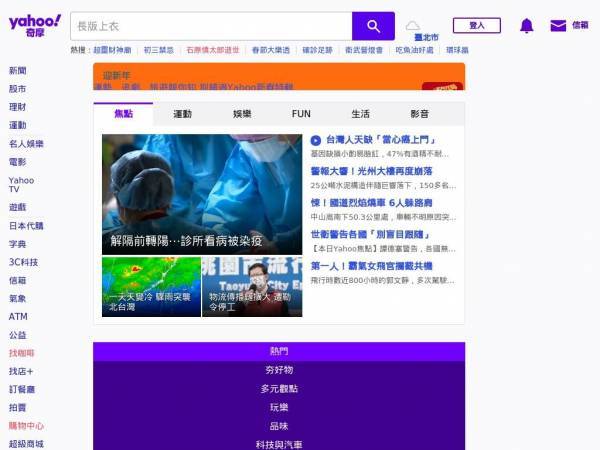Click hot search 衛武營煙會
This screenshot has width=600, height=450.
[364, 50]
